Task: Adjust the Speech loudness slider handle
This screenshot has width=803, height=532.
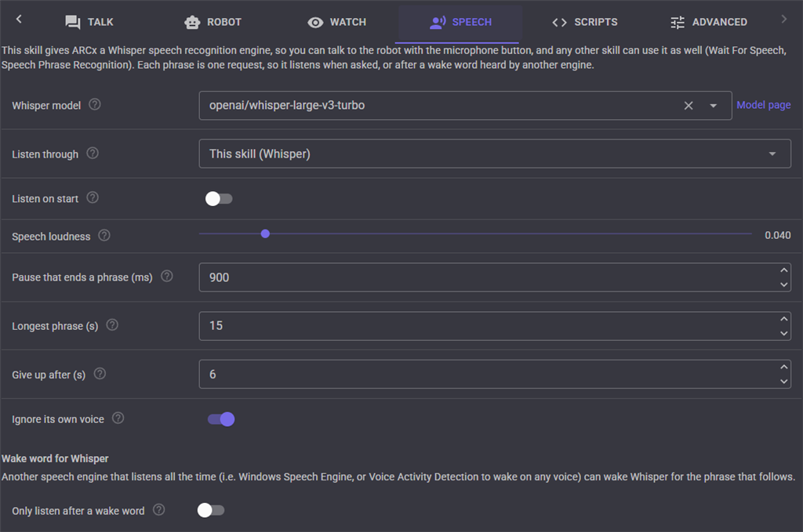Action: [265, 233]
